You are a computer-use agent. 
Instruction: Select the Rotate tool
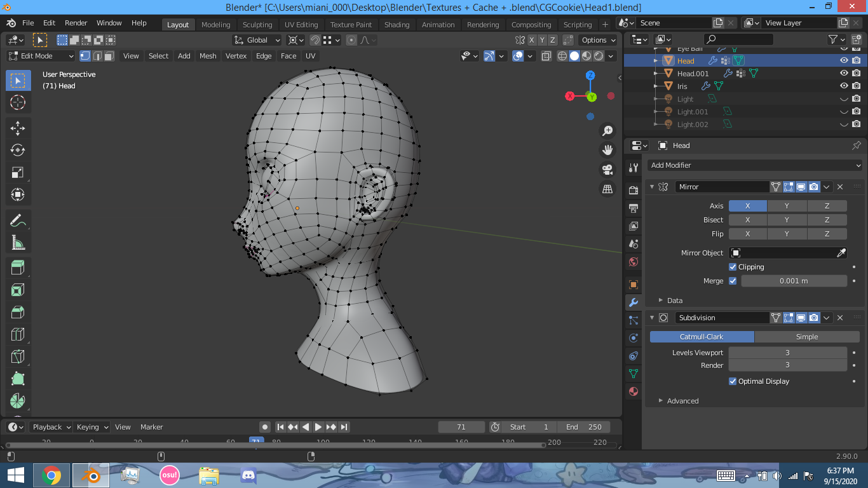(18, 150)
